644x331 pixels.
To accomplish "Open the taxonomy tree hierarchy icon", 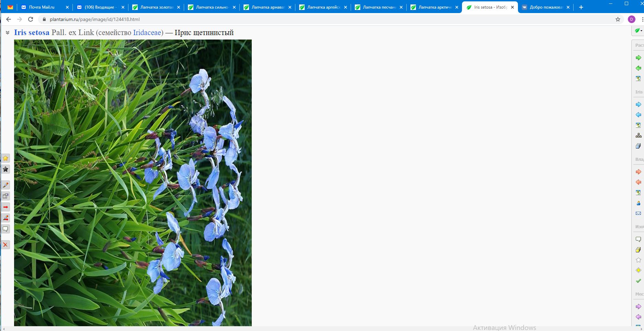I will pos(638,135).
